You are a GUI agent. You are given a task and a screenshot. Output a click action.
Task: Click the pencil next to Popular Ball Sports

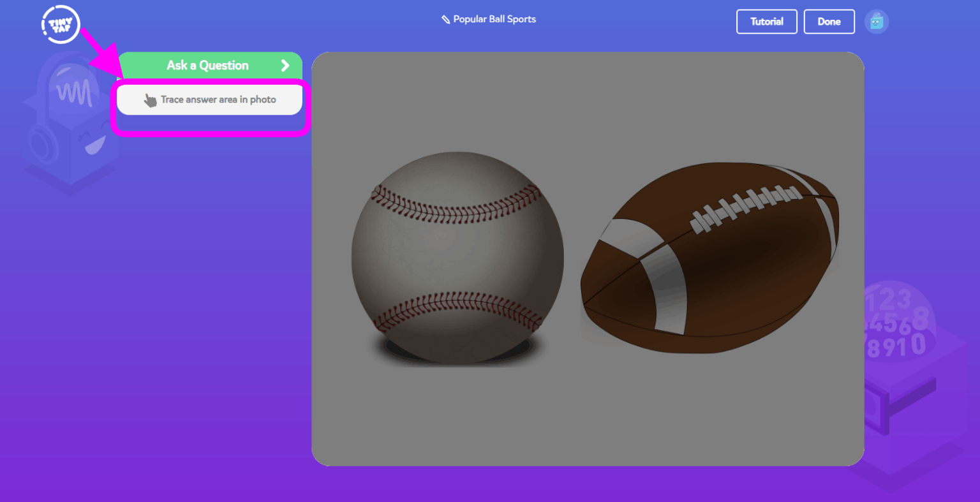(447, 18)
